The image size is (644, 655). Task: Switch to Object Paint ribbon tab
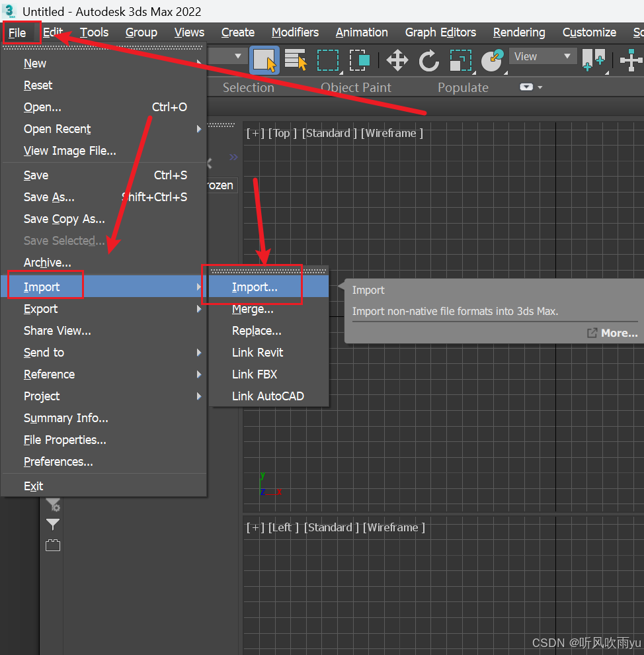click(x=356, y=87)
